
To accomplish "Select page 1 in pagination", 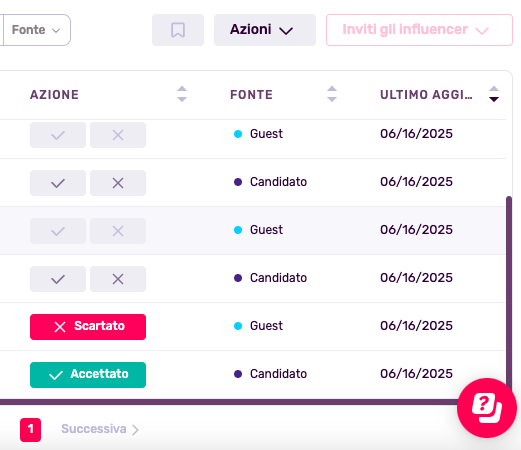I will click(30, 430).
